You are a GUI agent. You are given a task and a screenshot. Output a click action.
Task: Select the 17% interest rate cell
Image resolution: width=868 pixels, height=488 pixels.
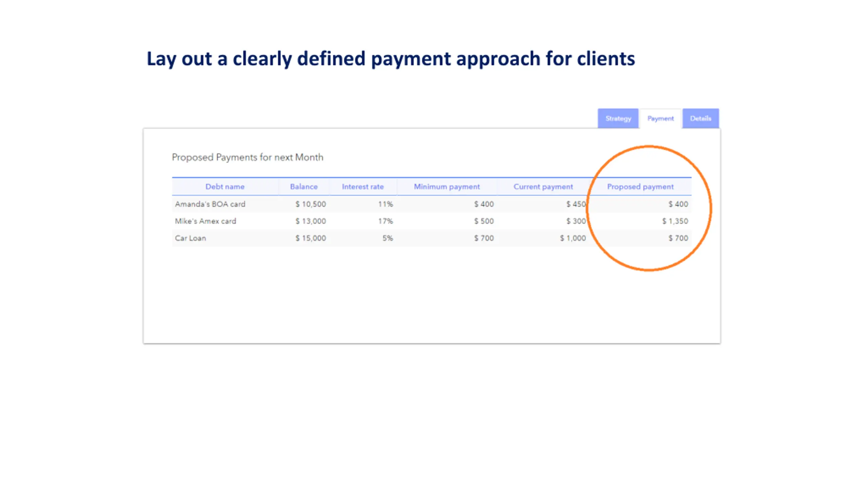386,221
